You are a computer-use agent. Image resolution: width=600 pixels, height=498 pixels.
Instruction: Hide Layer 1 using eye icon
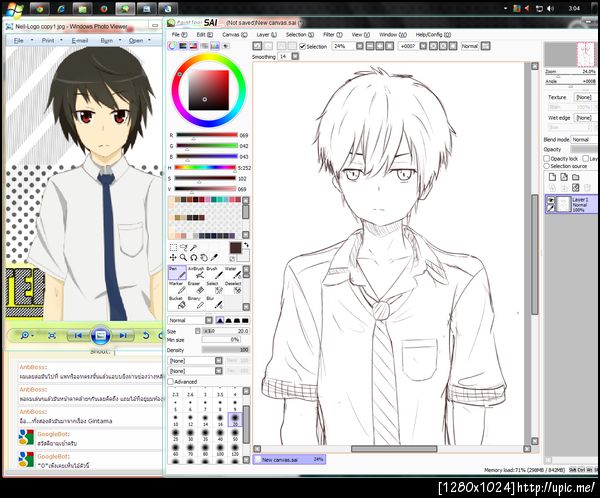551,200
